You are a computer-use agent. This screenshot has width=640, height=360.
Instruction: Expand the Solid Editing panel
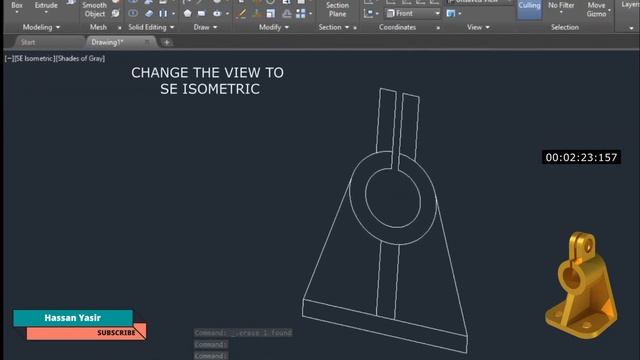151,27
